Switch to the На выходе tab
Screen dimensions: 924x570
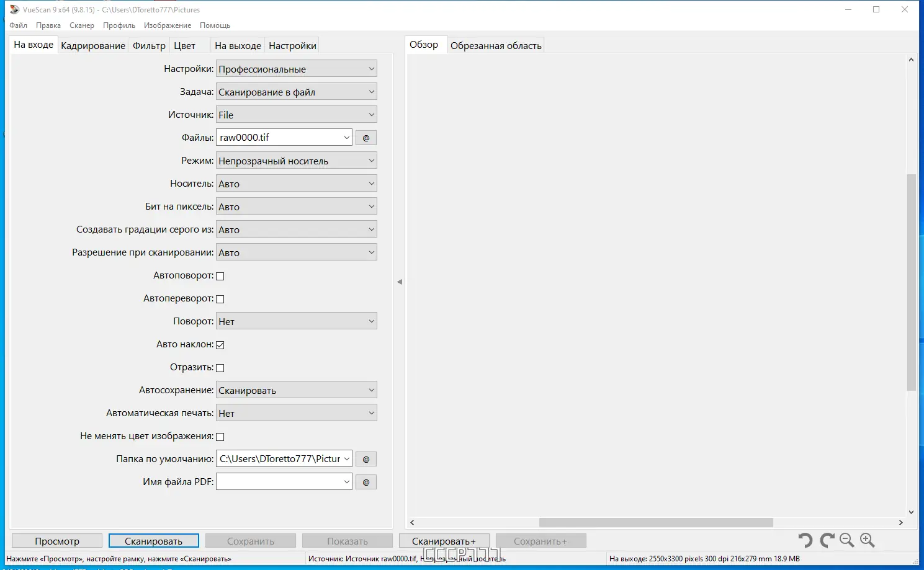tap(238, 45)
